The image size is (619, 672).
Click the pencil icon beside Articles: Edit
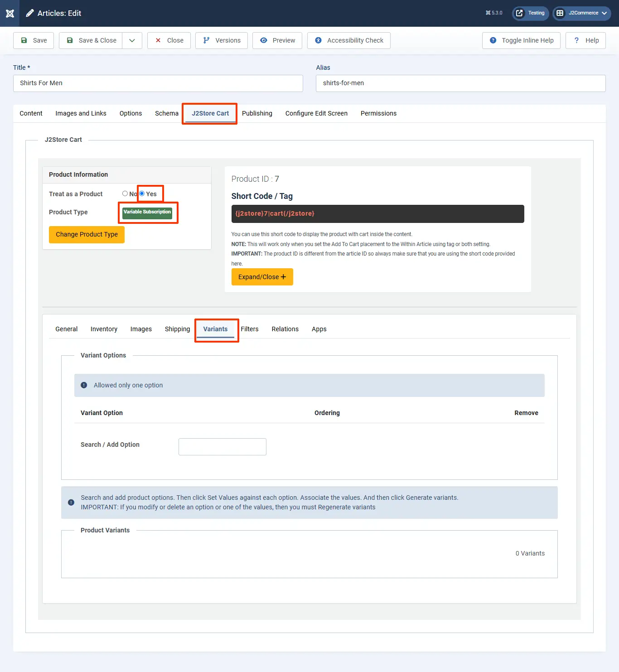tap(30, 13)
